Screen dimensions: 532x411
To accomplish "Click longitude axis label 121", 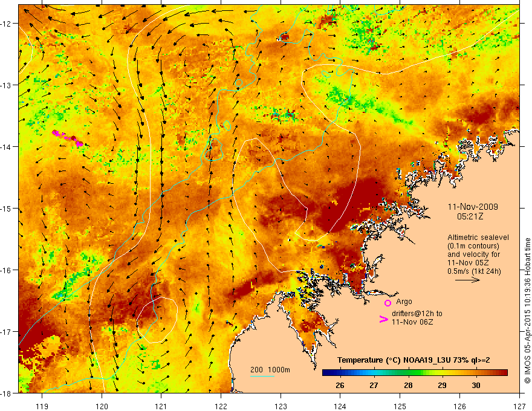I will coord(161,406).
